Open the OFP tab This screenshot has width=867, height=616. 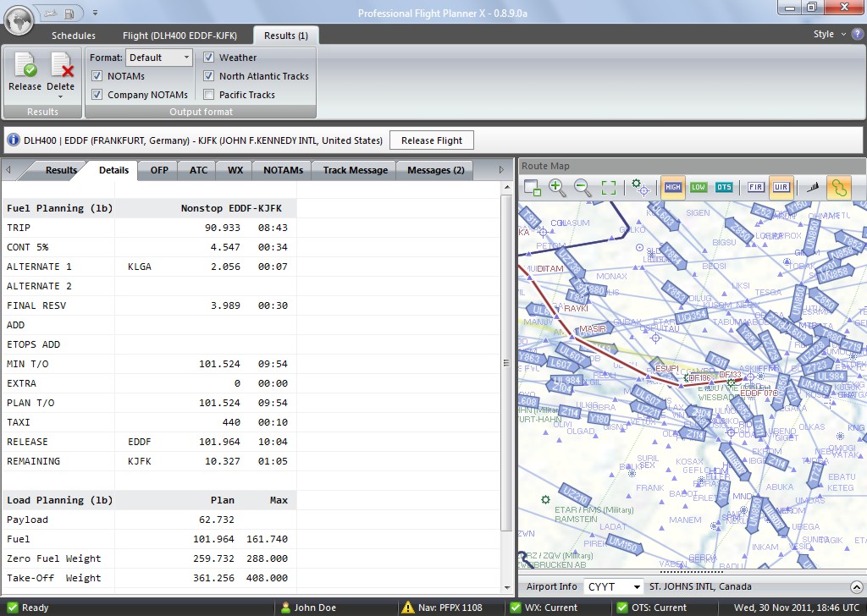pos(159,170)
